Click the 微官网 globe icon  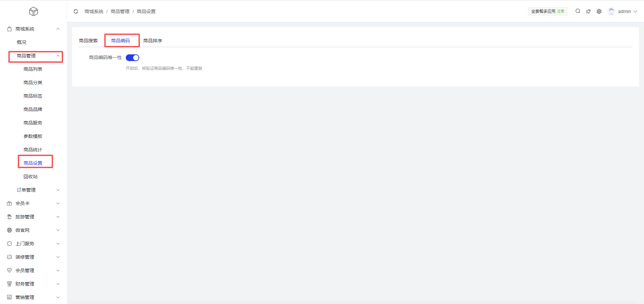9,230
